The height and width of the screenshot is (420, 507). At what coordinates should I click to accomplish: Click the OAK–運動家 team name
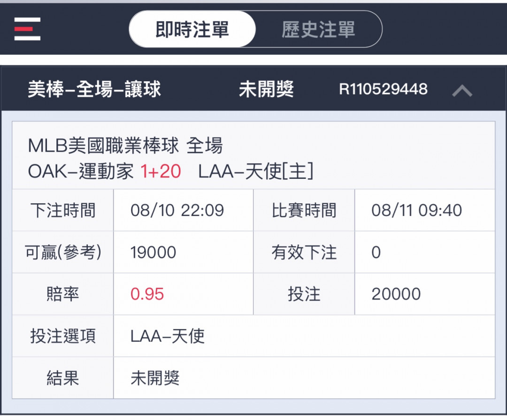tap(81, 171)
